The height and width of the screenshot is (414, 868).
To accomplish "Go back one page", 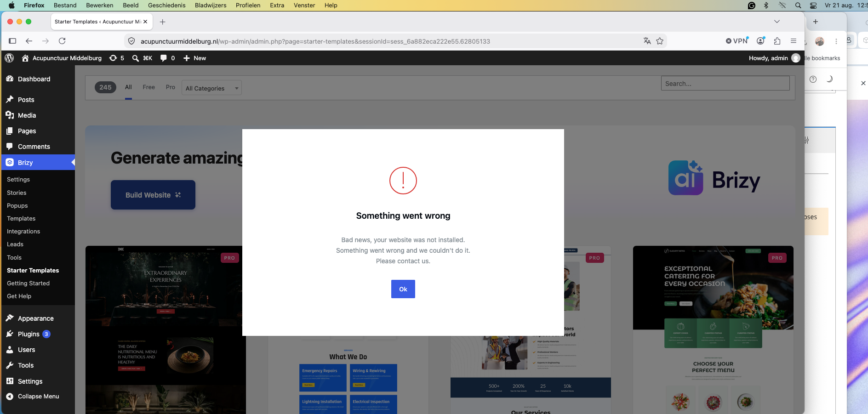I will (x=29, y=41).
